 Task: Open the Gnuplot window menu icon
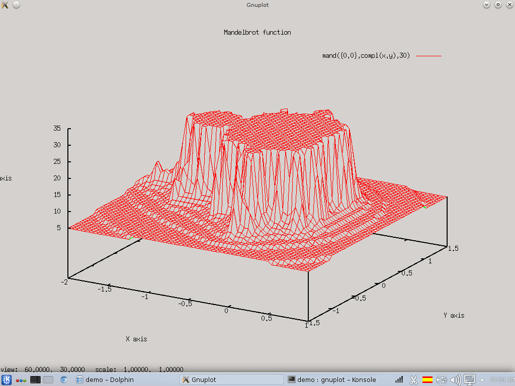pos(5,5)
